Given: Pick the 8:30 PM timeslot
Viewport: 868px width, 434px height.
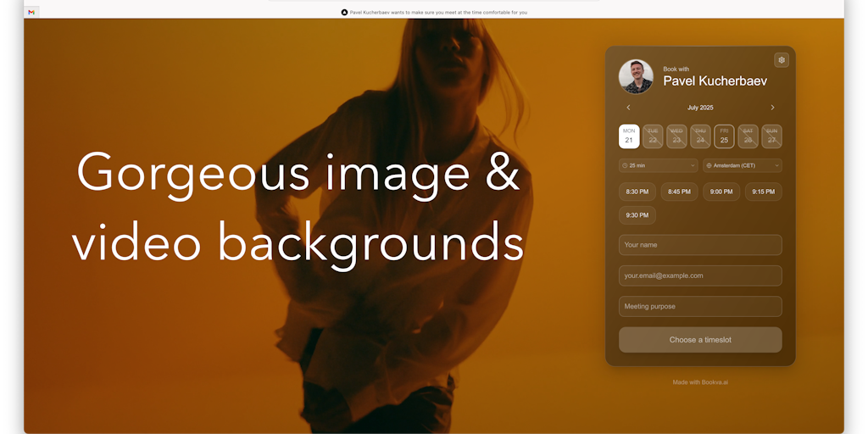Looking at the screenshot, I should (x=637, y=192).
